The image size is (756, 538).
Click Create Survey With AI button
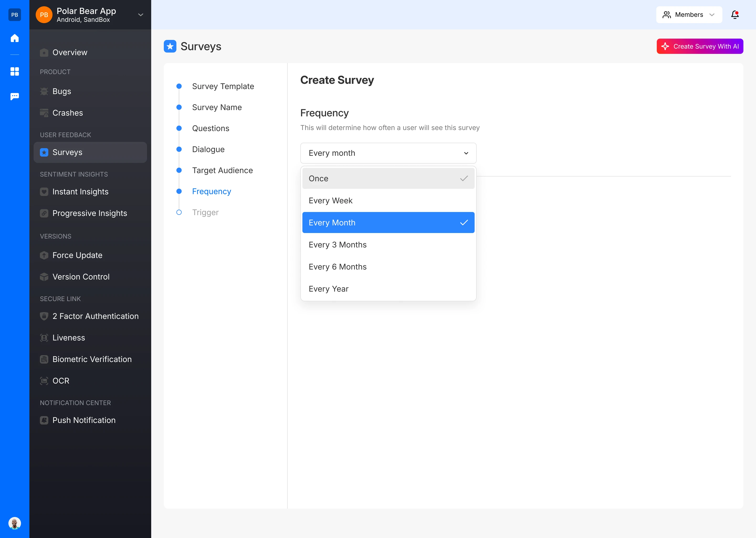[699, 46]
